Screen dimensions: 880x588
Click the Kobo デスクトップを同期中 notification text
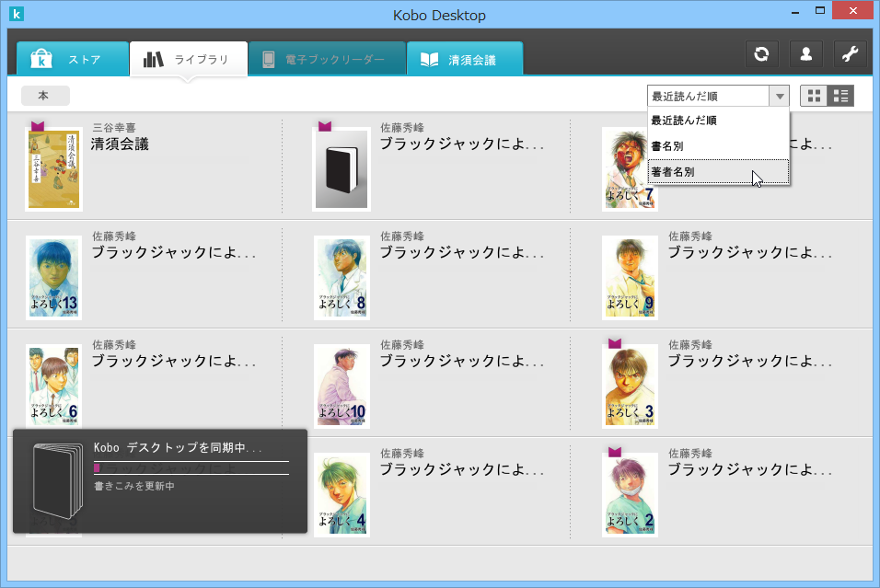pos(178,448)
